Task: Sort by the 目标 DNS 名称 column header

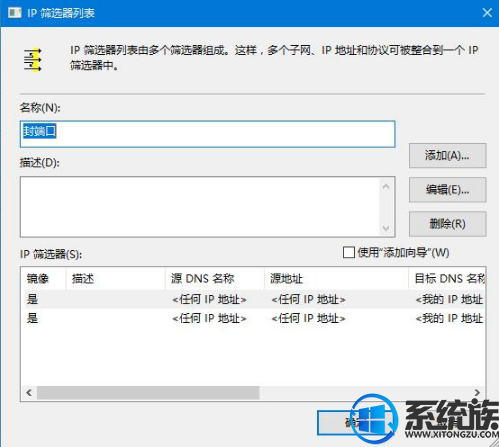Action: (447, 278)
